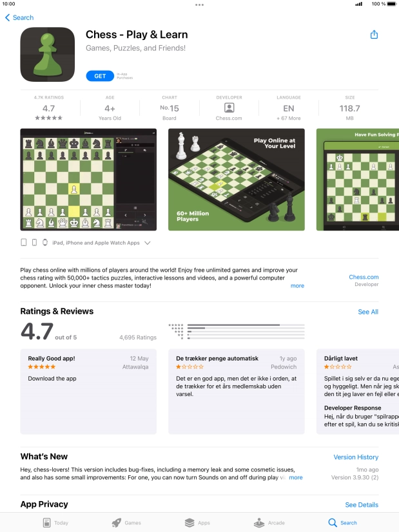This screenshot has width=399, height=532.
Task: Expand What's New text with more
Action: tap(295, 477)
